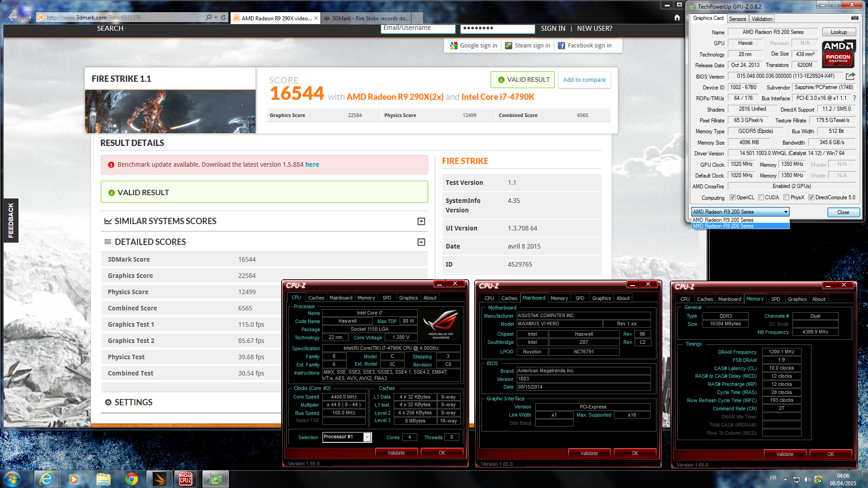The image size is (868, 488).
Task: Click the address bar search magnifier
Action: point(208,18)
